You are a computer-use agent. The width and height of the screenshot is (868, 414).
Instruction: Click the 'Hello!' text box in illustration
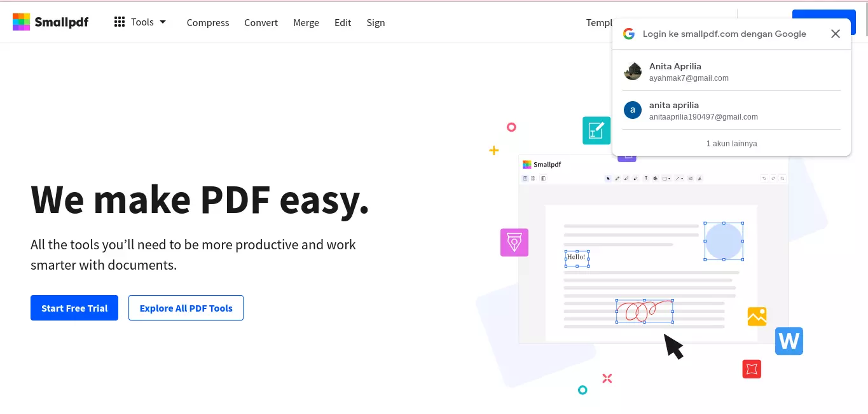click(x=577, y=258)
